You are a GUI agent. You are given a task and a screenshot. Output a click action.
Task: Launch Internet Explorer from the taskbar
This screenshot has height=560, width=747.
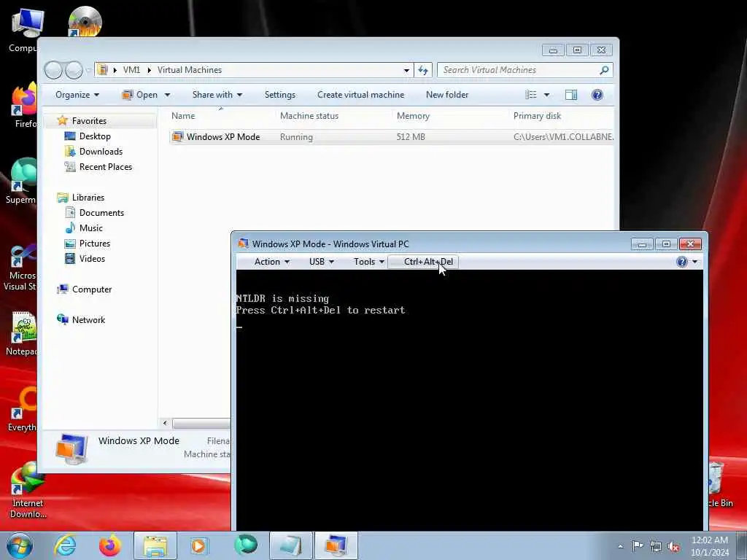click(x=65, y=545)
